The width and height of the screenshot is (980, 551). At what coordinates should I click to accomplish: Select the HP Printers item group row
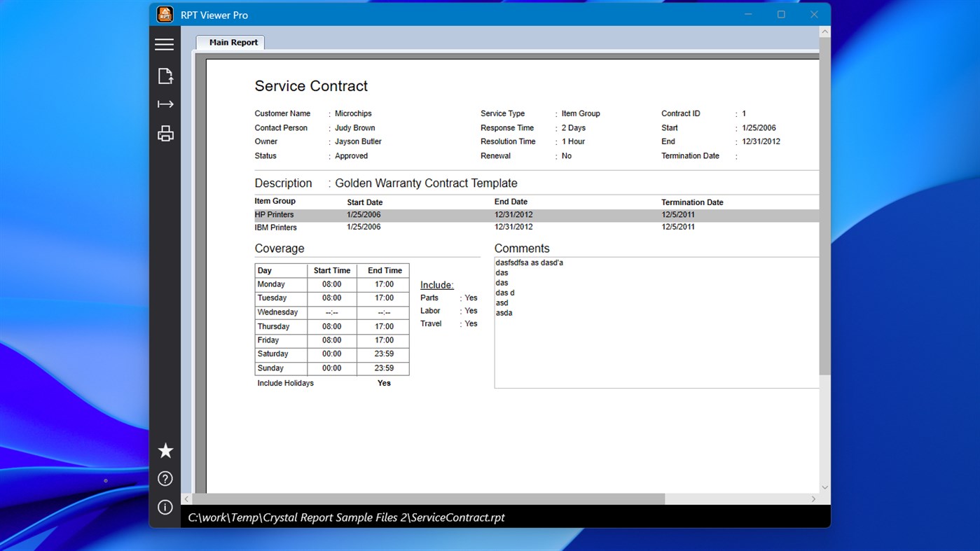click(x=537, y=215)
